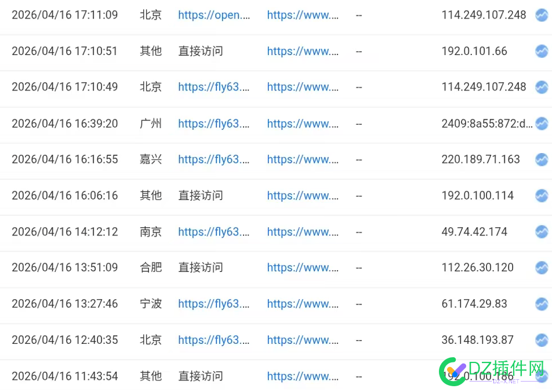Open trend icon on the 17:10:49 北京 row
Image resolution: width=552 pixels, height=392 pixels.
[x=543, y=87]
